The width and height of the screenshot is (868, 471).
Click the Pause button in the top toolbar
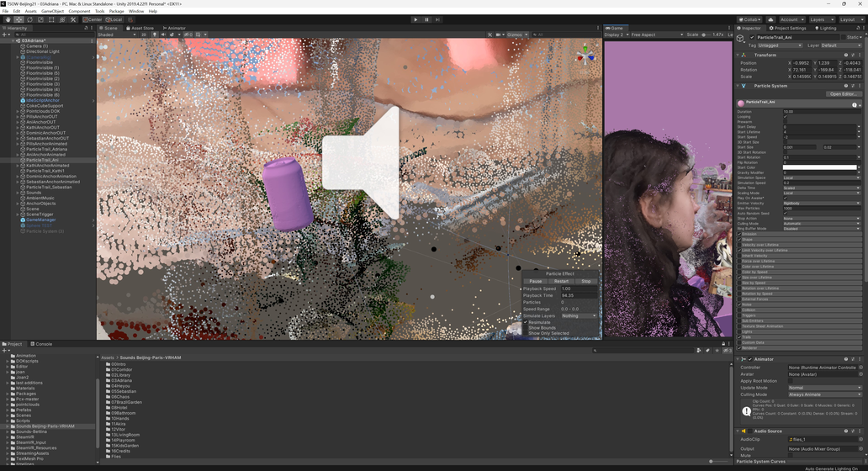click(x=426, y=19)
